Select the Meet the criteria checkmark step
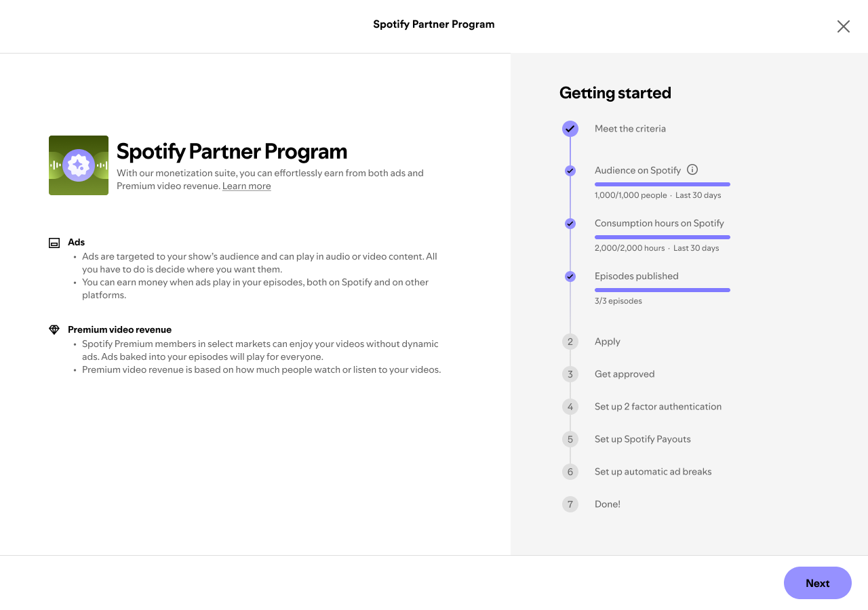 (570, 129)
